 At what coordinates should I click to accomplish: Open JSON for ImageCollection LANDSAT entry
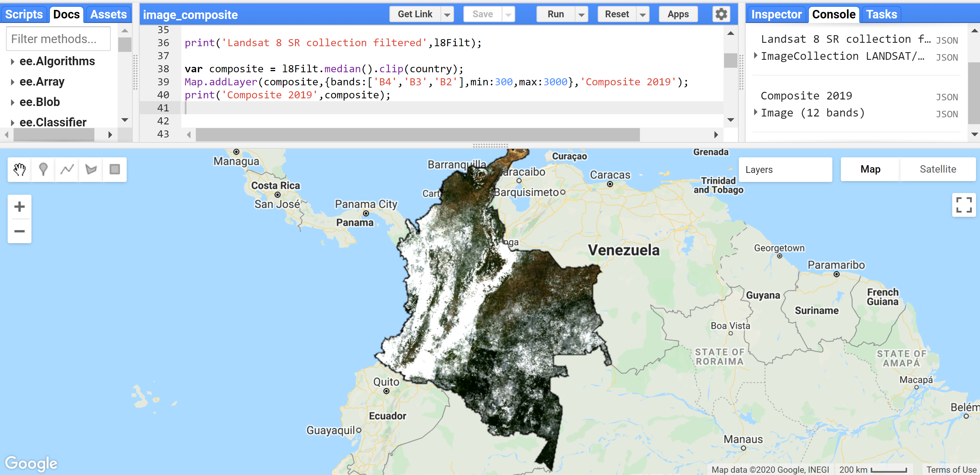(947, 58)
